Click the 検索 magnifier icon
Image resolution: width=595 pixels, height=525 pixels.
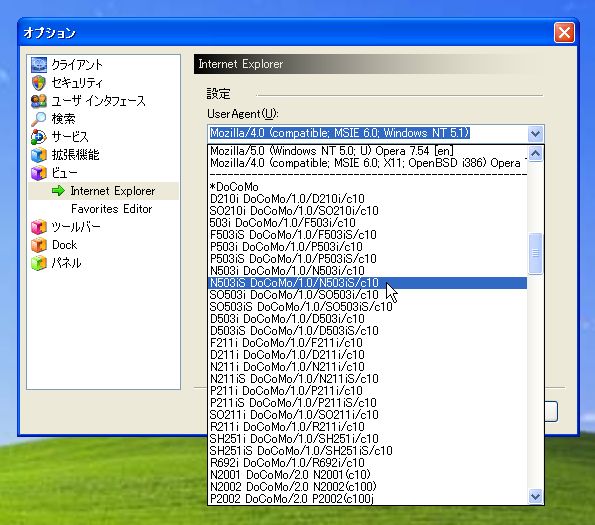39,119
